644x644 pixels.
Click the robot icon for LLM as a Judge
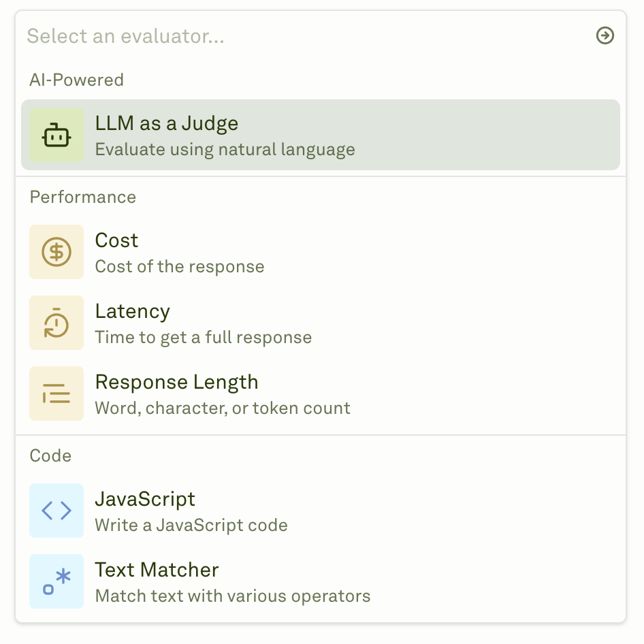tap(57, 135)
